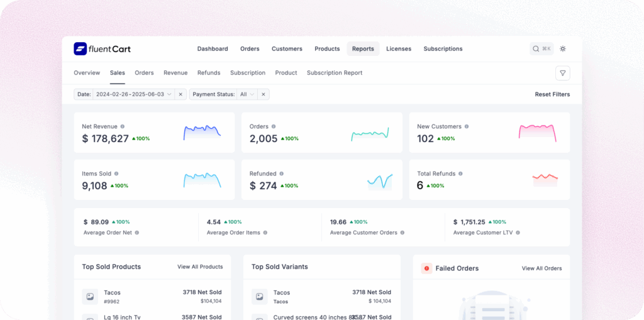The image size is (644, 320).
Task: Click the fluentCart logo
Action: coord(103,49)
